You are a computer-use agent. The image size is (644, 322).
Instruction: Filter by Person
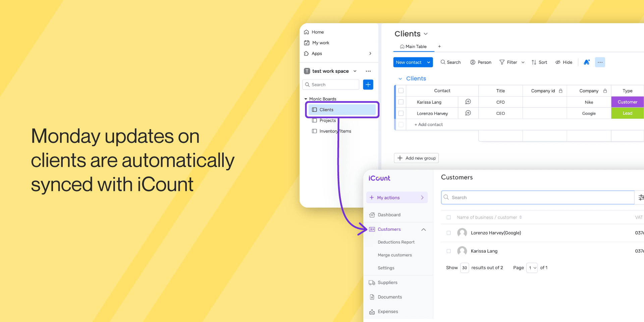481,62
